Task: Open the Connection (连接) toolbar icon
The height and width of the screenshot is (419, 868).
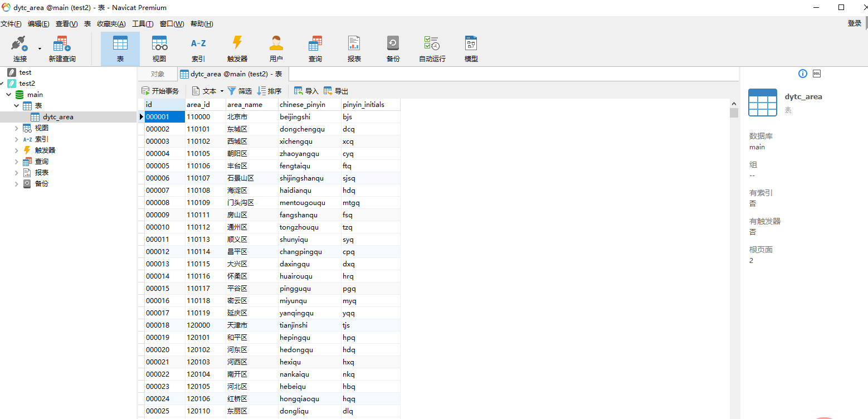Action: 20,49
